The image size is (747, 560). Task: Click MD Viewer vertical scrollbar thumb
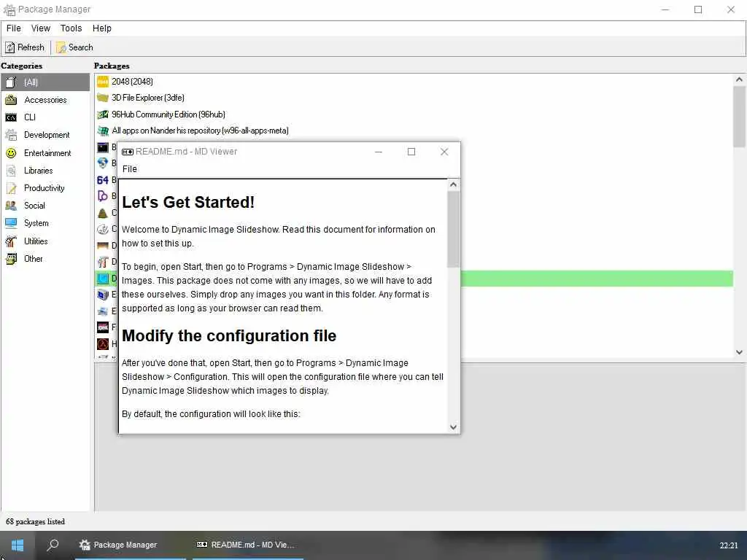(454, 229)
